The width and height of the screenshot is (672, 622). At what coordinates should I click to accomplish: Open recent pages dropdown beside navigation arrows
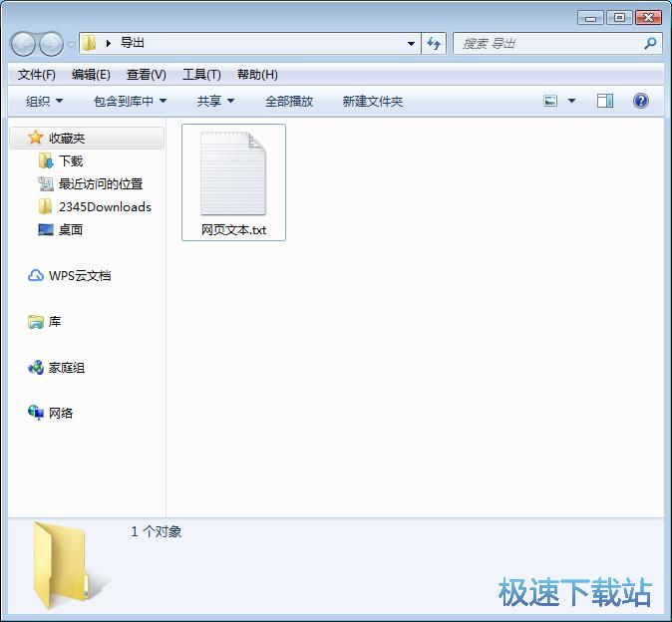[x=71, y=44]
